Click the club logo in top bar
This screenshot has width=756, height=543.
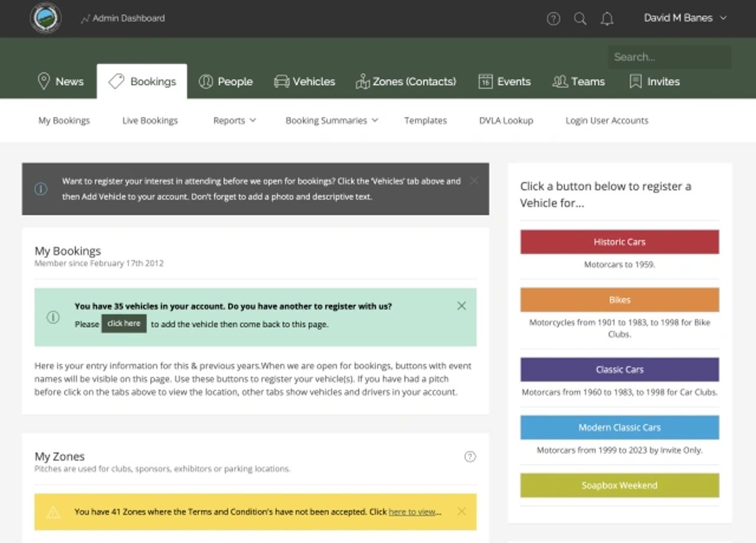click(x=45, y=18)
